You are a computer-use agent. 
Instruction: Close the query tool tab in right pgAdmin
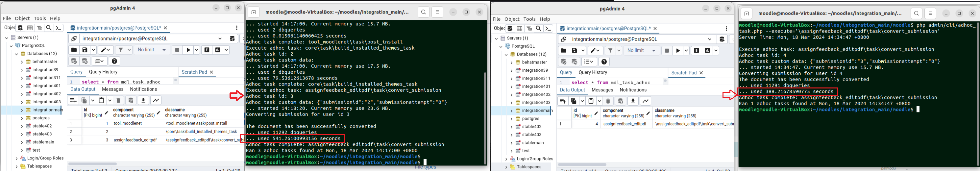tap(655, 29)
